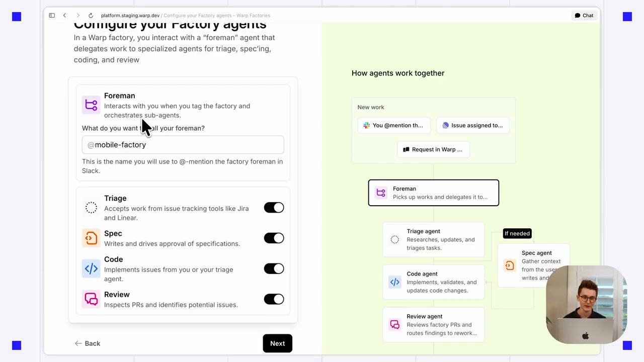Click the Spec agent icon in diagram

tap(510, 265)
